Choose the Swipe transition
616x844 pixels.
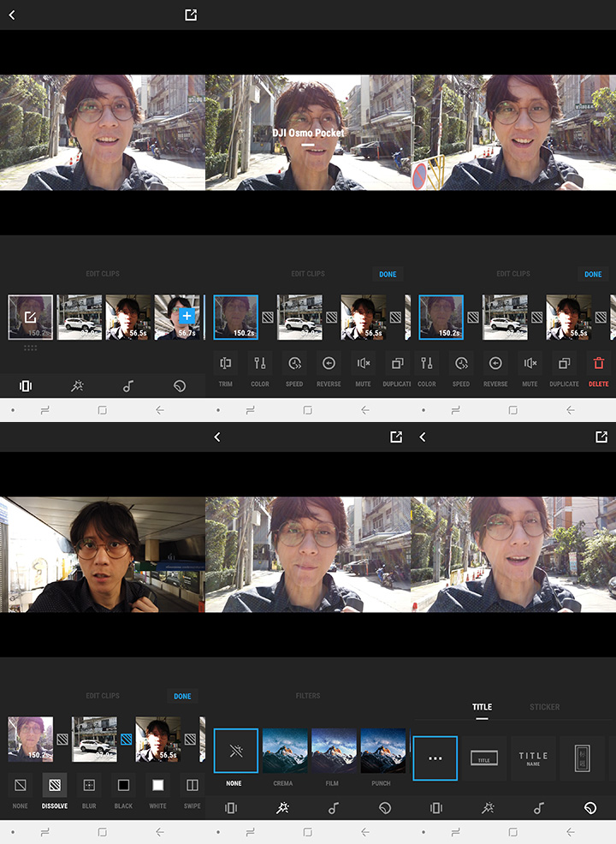click(192, 786)
